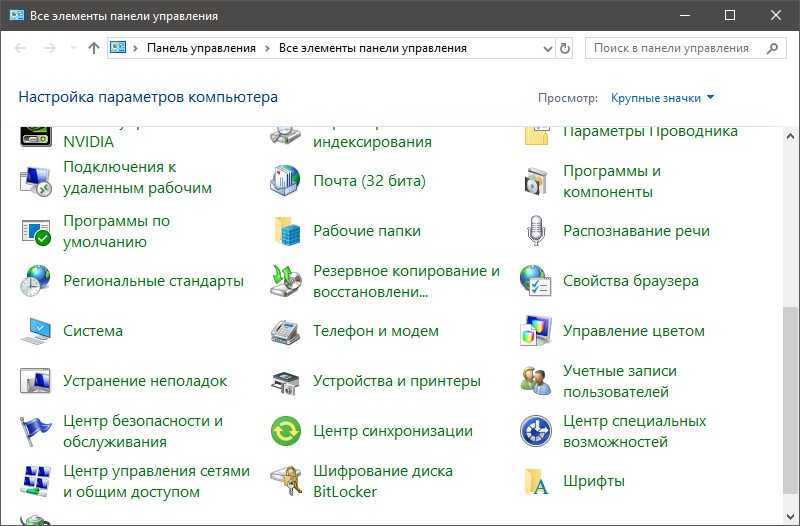Click the Control Panel icon in title bar
Viewport: 800px width, 526px height.
click(17, 15)
